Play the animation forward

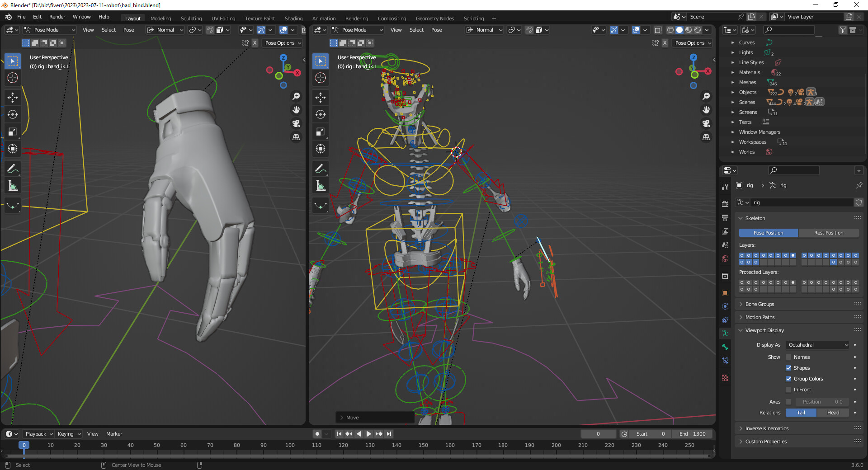coord(369,434)
